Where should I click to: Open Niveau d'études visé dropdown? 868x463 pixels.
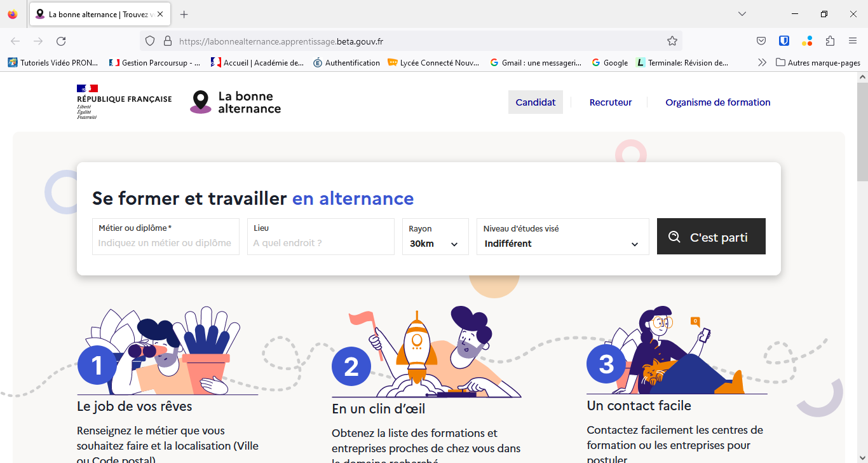point(563,237)
